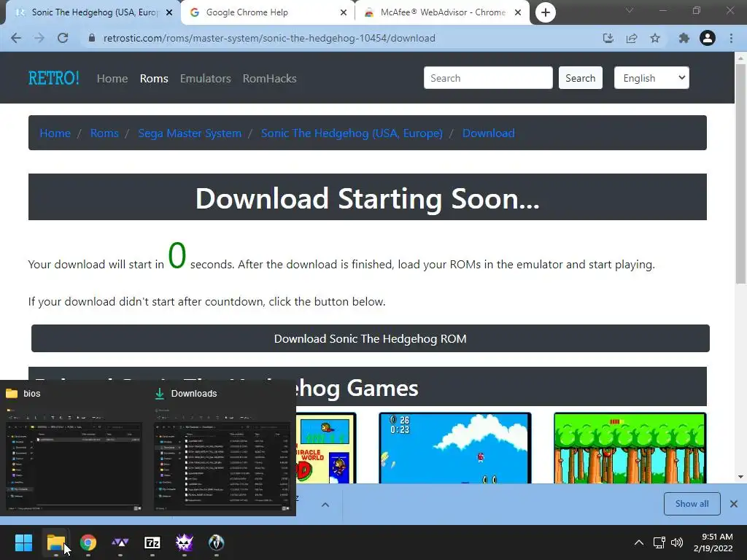Close the Google Chrome Help tab
Viewport: 747px width, 560px height.
point(344,12)
